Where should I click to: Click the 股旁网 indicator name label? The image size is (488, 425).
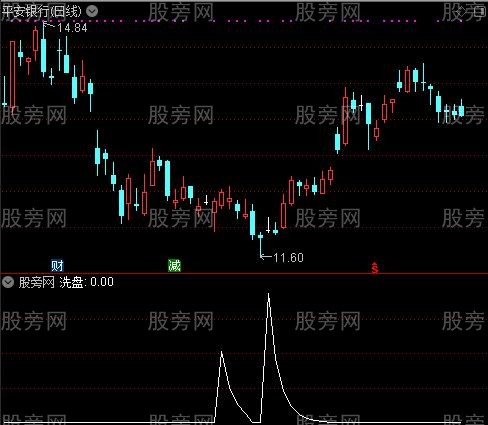click(37, 282)
